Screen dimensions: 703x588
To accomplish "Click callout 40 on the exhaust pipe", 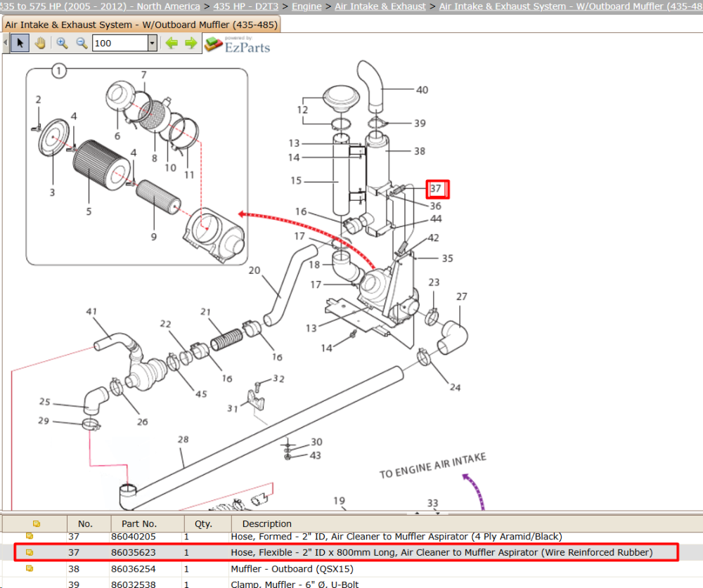I will point(422,90).
